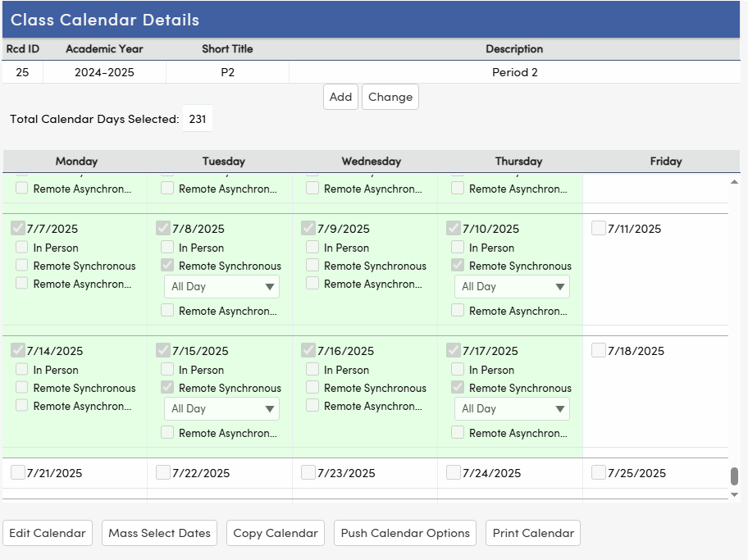Toggle the 7/16/2025 date checkbox
Image resolution: width=748 pixels, height=560 pixels.
tap(308, 350)
